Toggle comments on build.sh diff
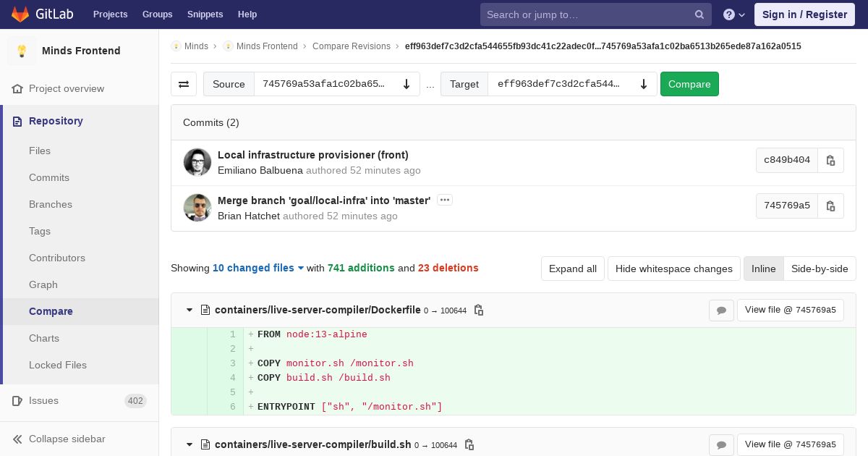 point(721,445)
